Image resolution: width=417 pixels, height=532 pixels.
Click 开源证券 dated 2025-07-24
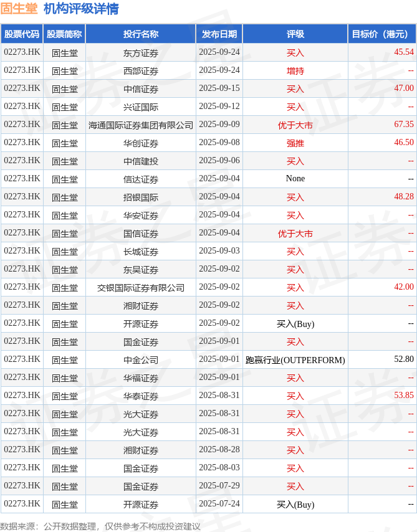(x=141, y=504)
